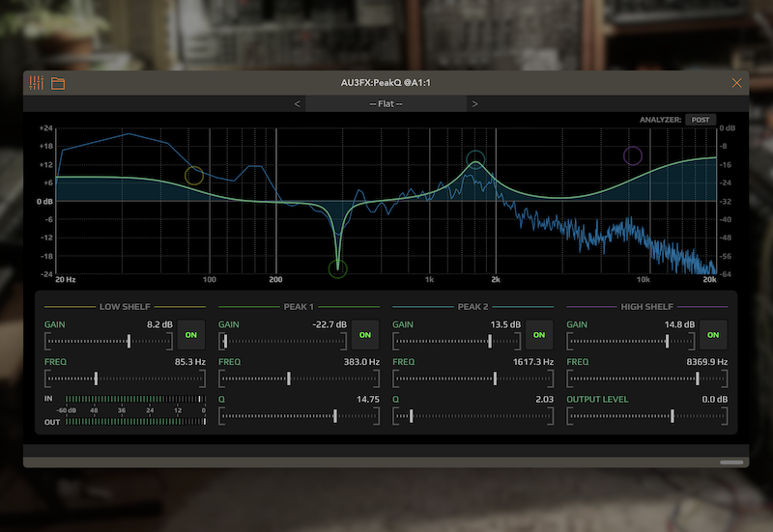
Task: Select the purple high shelf node
Action: point(633,155)
